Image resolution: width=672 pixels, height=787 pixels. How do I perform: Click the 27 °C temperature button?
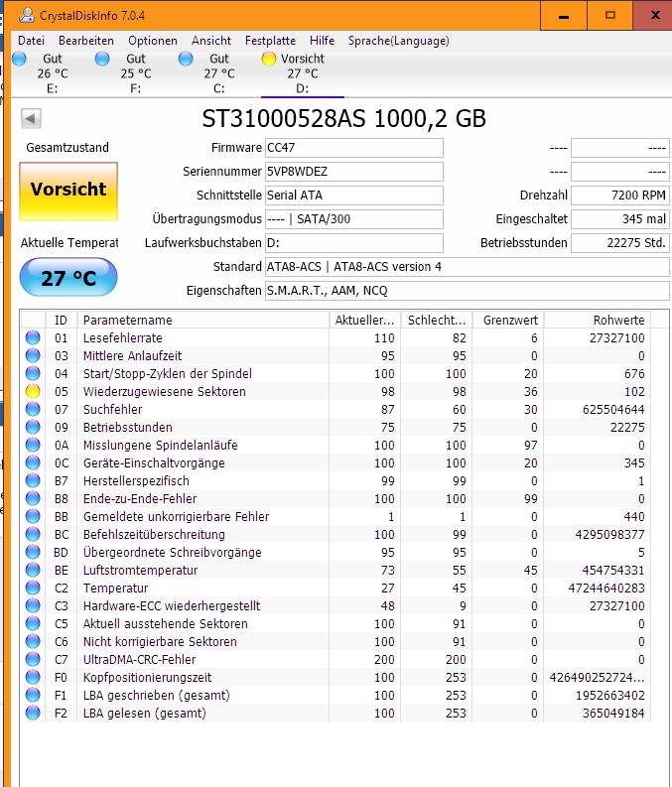click(68, 277)
